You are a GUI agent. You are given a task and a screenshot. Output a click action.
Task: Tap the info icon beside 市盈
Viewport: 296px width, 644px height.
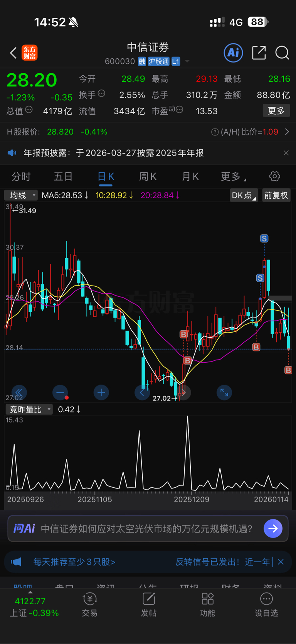point(179,110)
